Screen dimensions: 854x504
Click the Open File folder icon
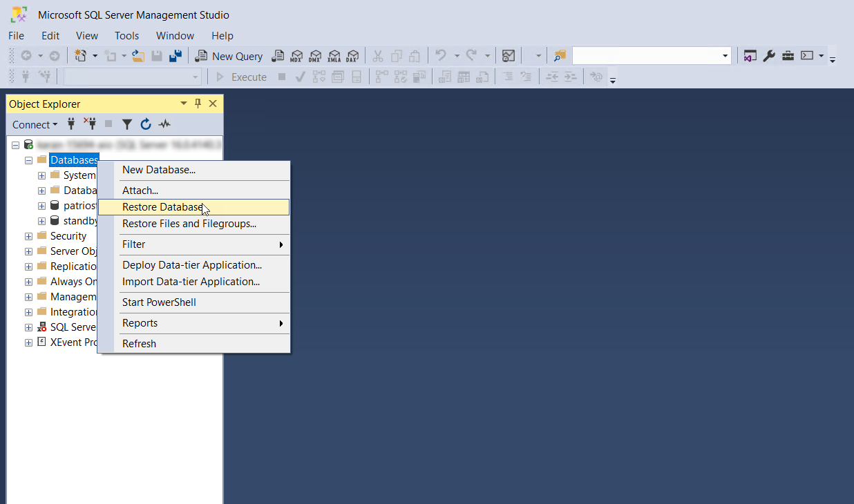coord(138,56)
